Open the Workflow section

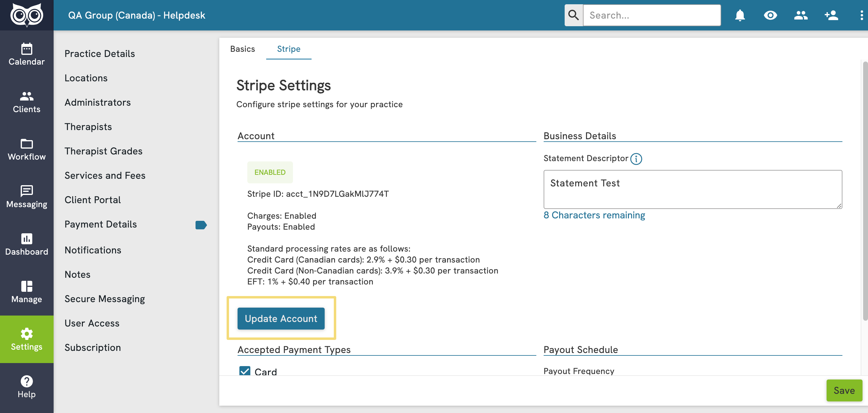pyautogui.click(x=26, y=150)
